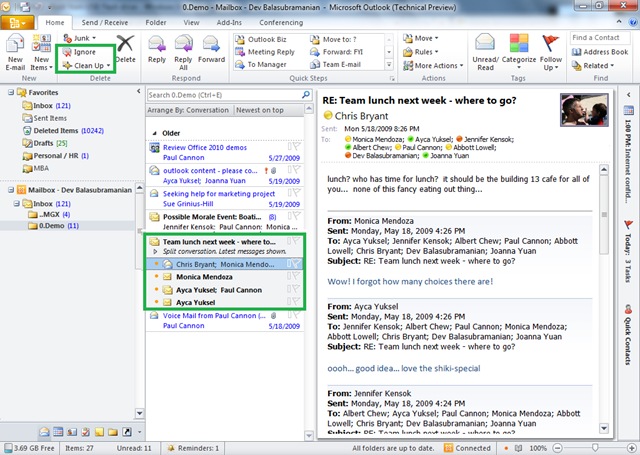Switch to Calendar in navigation bar

(58, 432)
